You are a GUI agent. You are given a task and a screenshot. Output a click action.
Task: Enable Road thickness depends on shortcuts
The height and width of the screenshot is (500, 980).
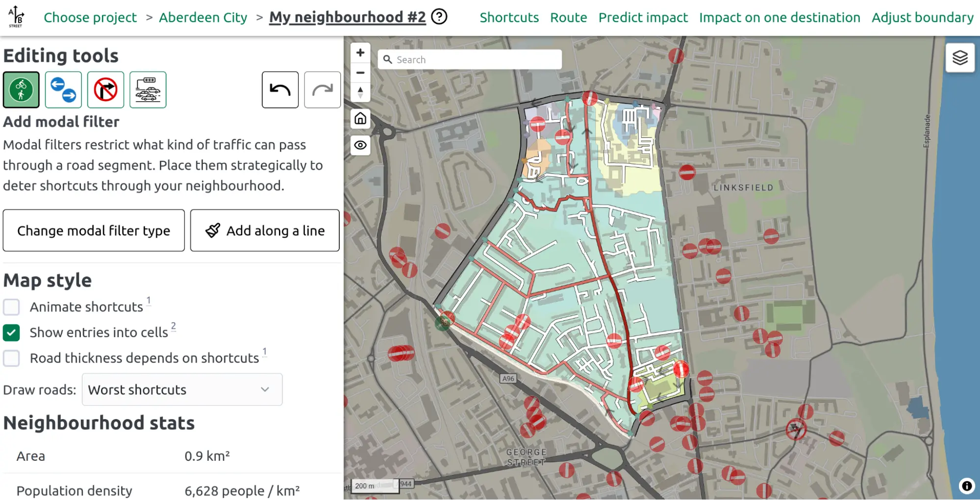11,358
